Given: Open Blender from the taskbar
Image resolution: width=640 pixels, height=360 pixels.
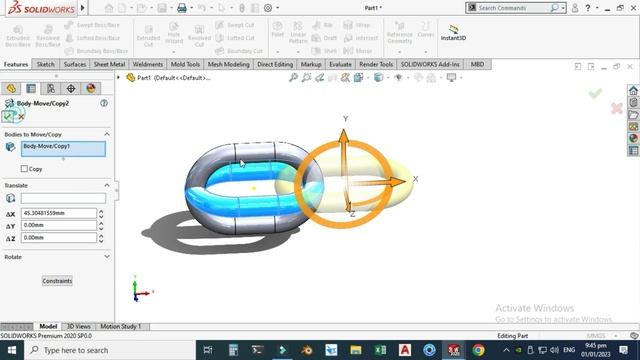Looking at the screenshot, I should (307, 350).
